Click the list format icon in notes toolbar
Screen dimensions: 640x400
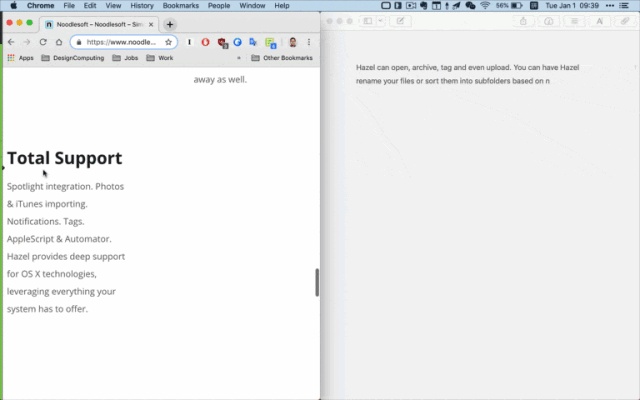point(574,21)
